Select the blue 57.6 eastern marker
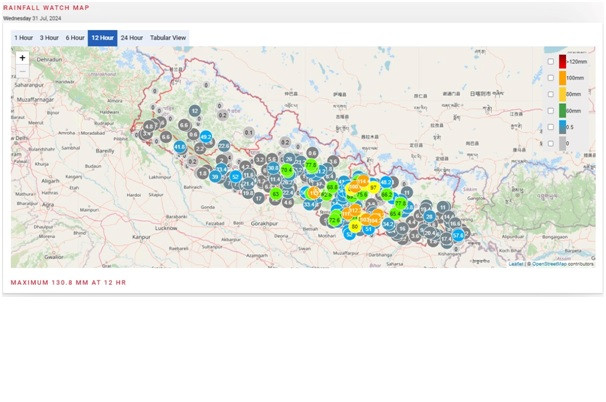 458,235
